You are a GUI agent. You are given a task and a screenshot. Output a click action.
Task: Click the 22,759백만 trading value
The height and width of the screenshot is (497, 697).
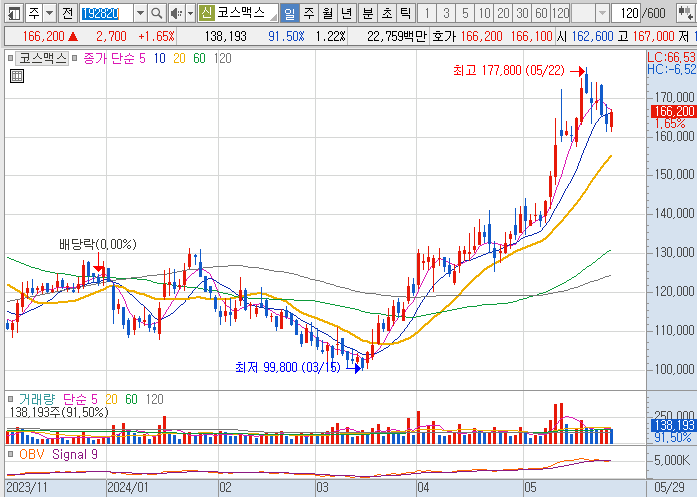point(397,36)
